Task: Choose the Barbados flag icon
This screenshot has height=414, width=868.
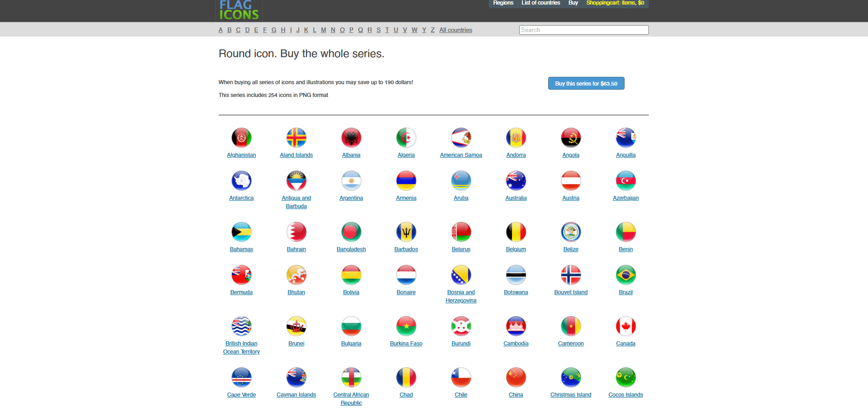Action: (406, 232)
